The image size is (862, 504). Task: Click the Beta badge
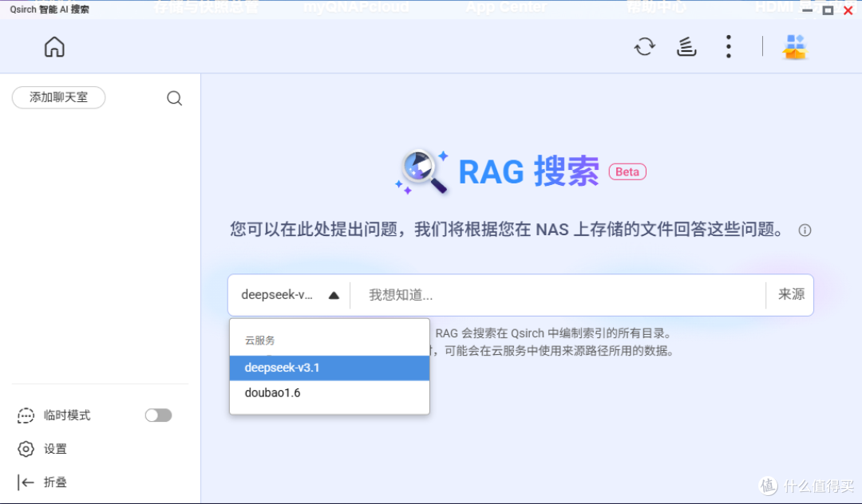point(627,171)
